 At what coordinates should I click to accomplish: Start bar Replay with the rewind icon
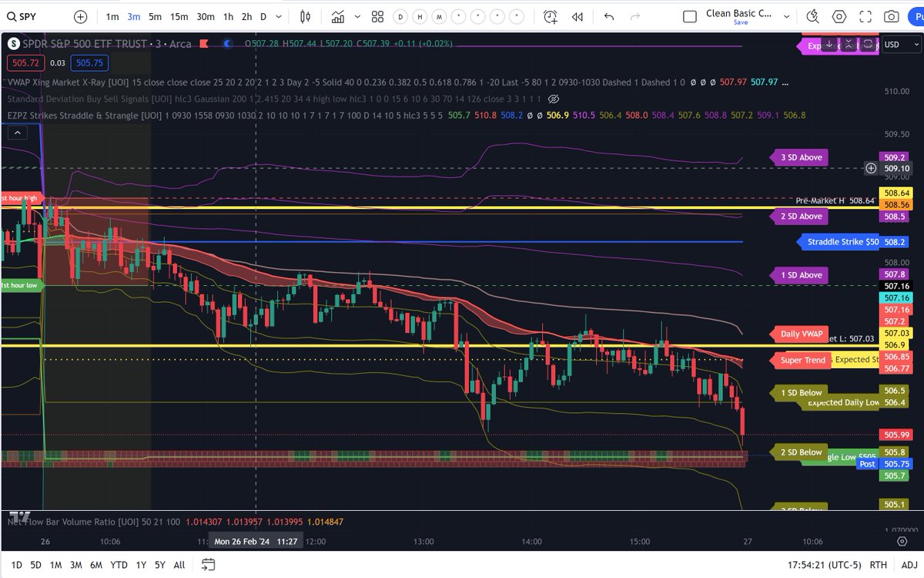coord(577,16)
